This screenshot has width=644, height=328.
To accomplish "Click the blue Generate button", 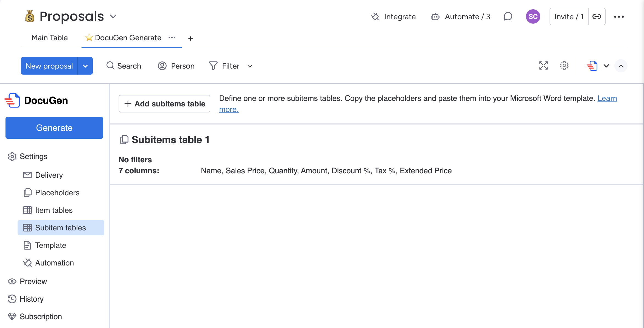I will tap(54, 128).
